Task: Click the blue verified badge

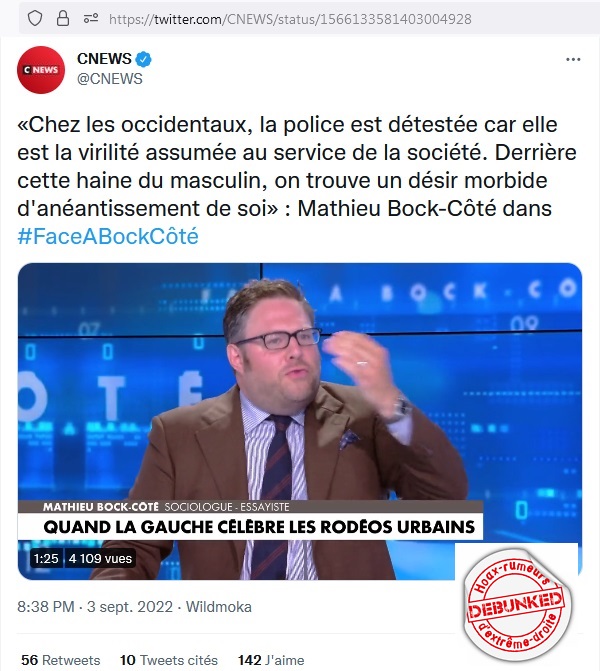Action: coord(144,59)
